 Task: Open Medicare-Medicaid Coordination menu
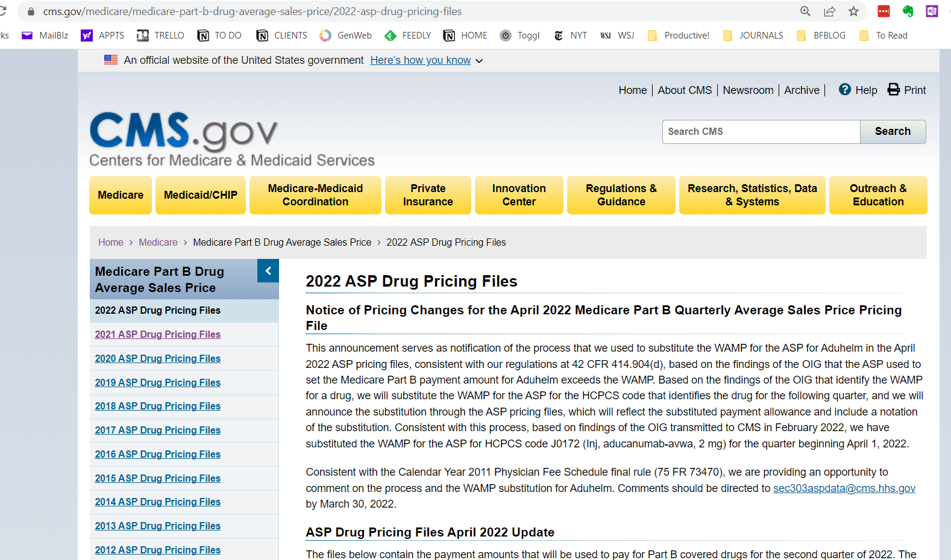315,195
